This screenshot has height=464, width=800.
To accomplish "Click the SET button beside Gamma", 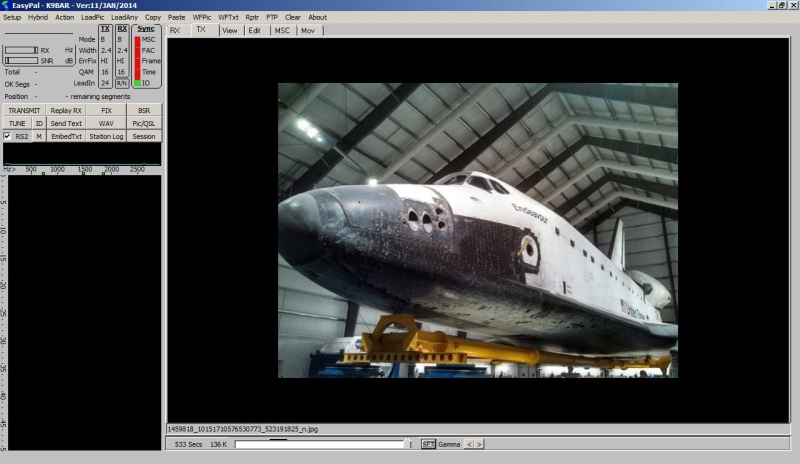I will (x=428, y=444).
